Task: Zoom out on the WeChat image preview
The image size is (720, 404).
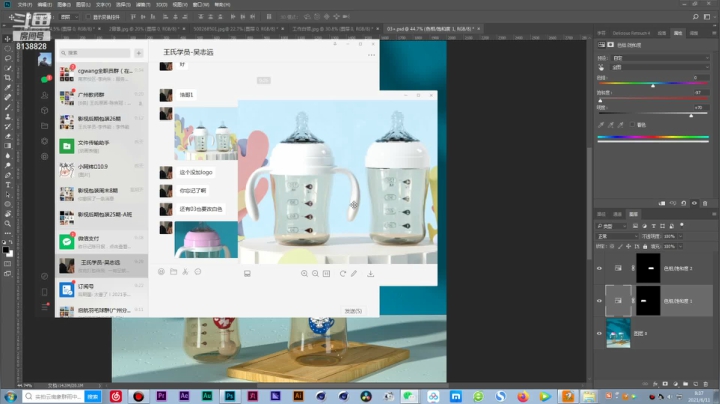Action: coord(315,274)
